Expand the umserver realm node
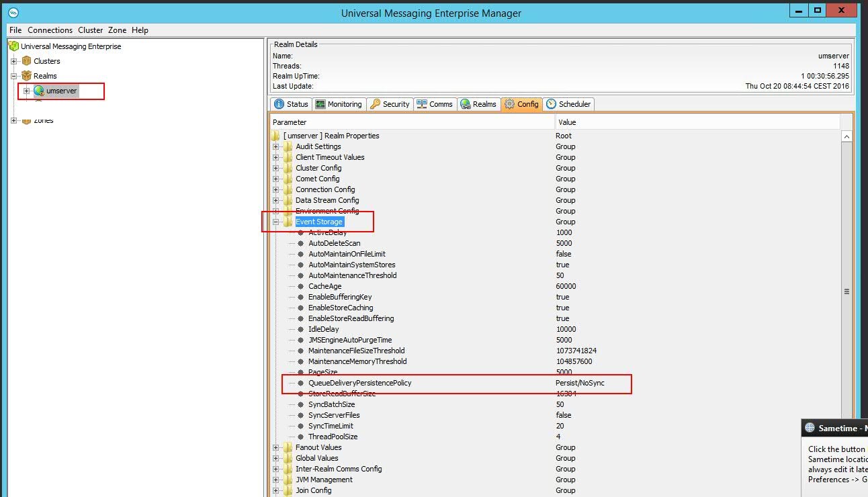 click(x=26, y=91)
